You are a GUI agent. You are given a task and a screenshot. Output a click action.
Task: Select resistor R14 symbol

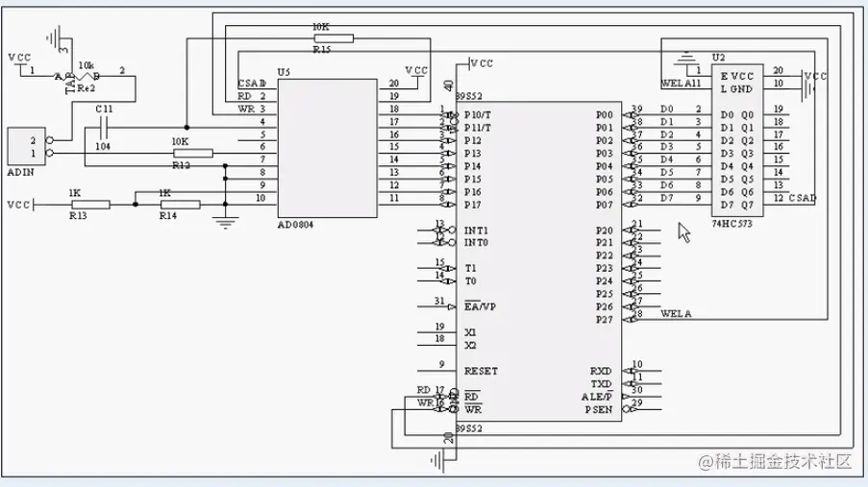181,205
